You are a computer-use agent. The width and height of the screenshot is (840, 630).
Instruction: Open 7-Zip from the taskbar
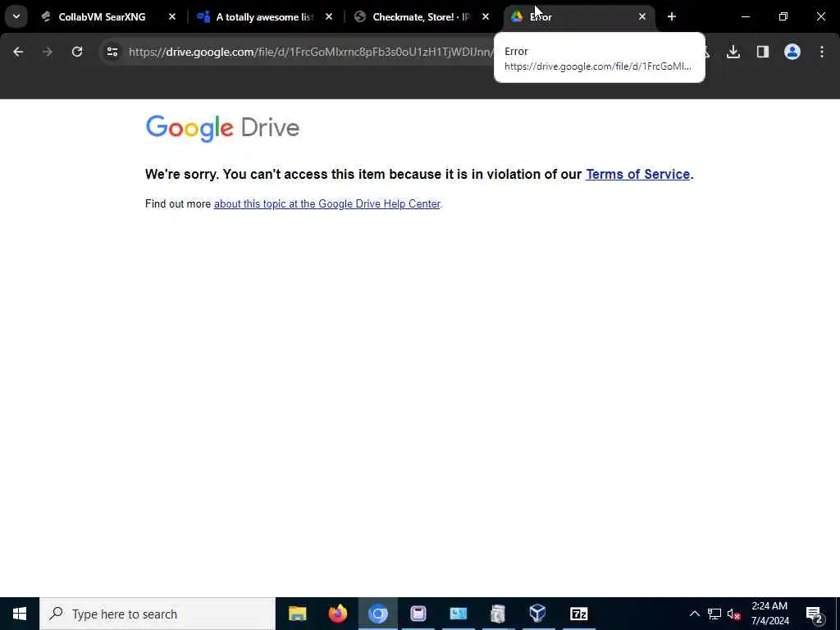click(x=578, y=614)
